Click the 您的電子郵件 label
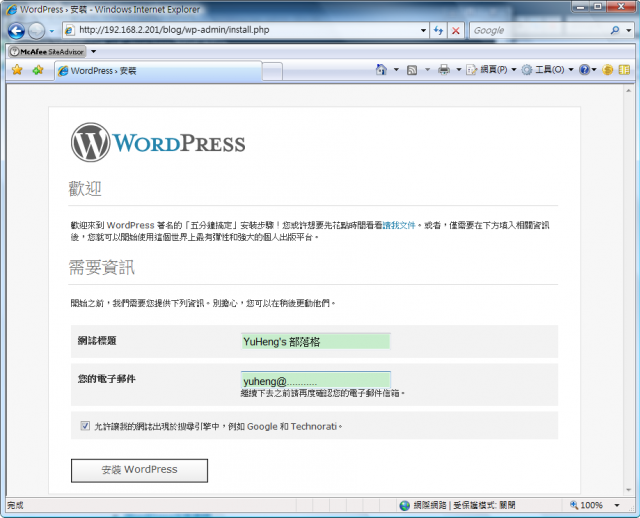This screenshot has width=640, height=518. (107, 379)
